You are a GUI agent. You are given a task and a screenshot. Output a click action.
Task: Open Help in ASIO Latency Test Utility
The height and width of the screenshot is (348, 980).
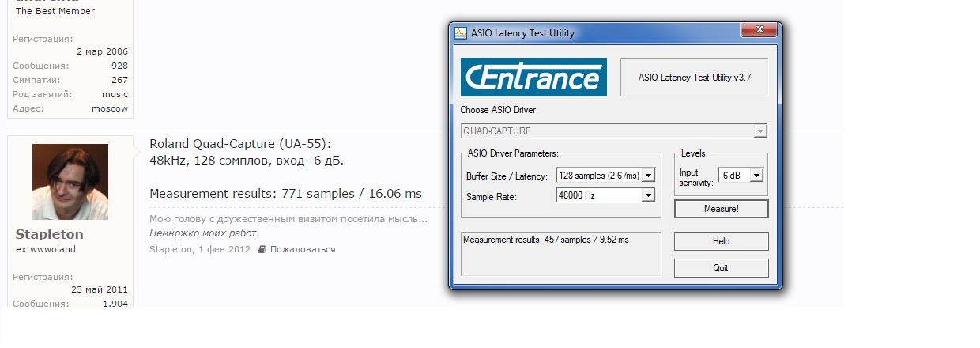721,241
